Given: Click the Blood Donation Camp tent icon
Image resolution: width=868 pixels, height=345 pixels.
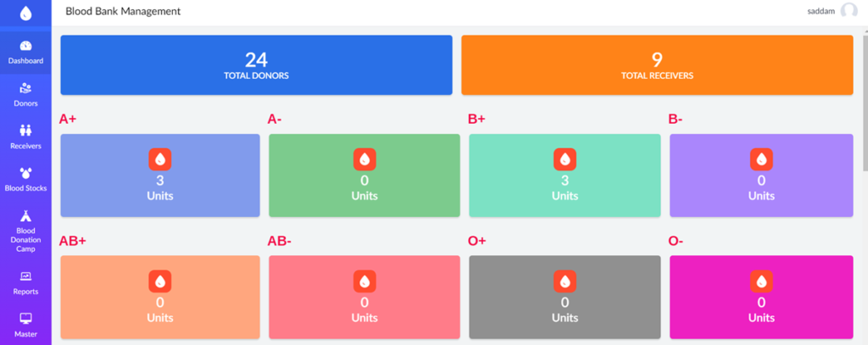Looking at the screenshot, I should click(x=25, y=214).
